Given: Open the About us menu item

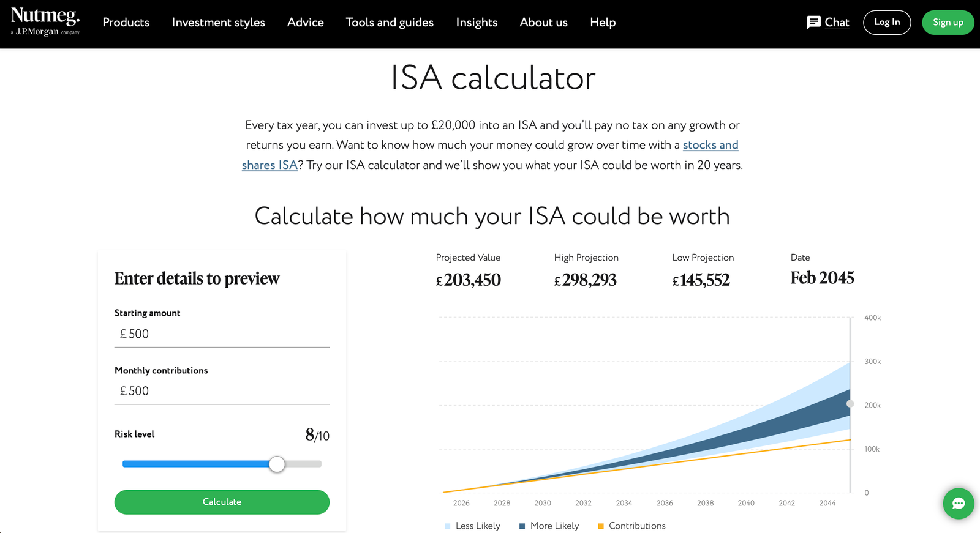Looking at the screenshot, I should 543,23.
